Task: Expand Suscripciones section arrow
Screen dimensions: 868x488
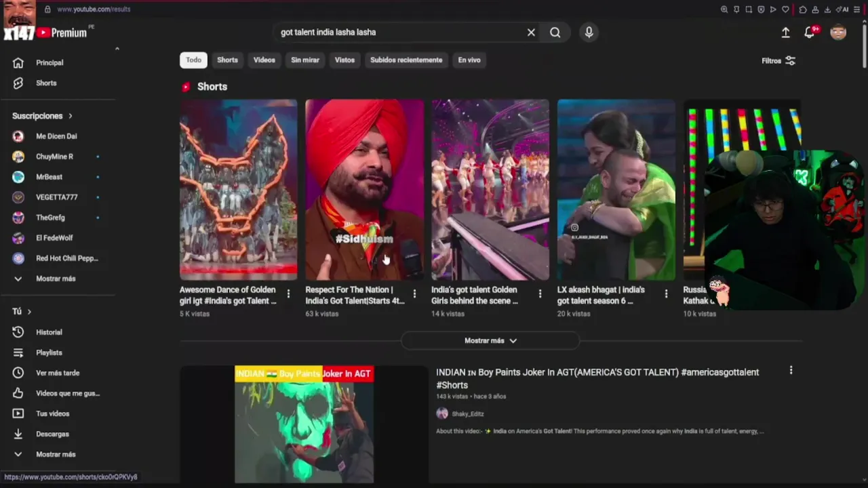Action: tap(70, 116)
